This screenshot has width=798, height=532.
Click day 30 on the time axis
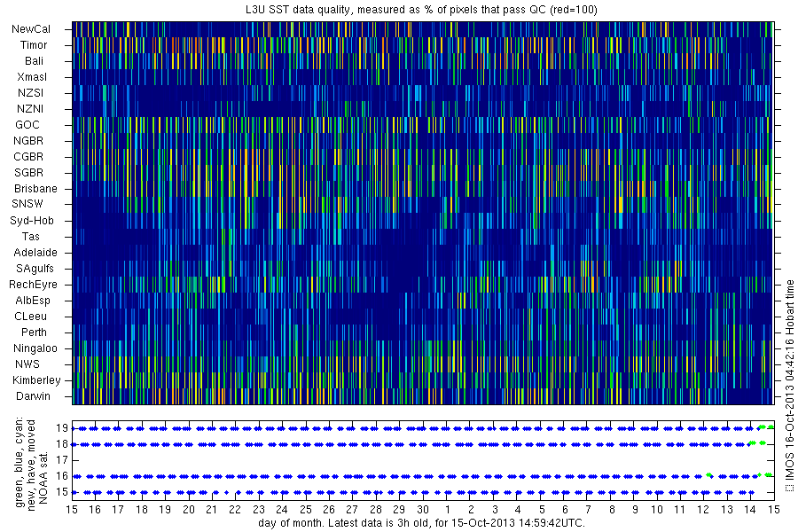coord(423,510)
